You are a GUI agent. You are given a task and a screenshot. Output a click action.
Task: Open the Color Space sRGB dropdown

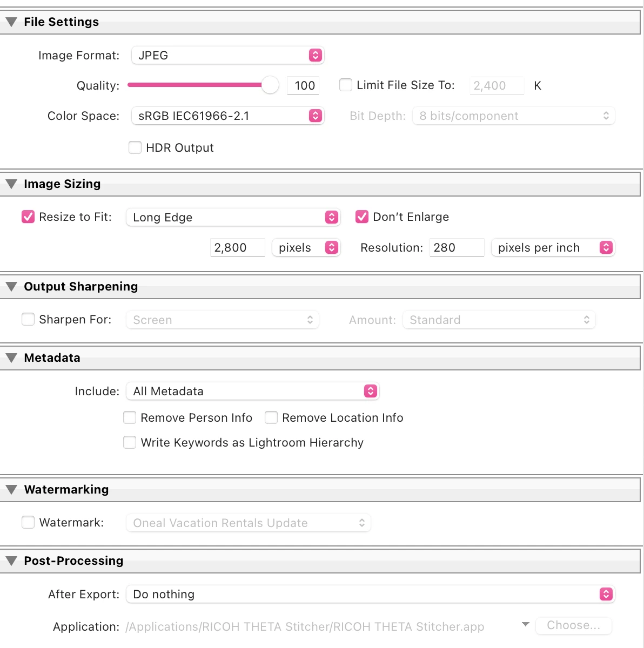227,116
